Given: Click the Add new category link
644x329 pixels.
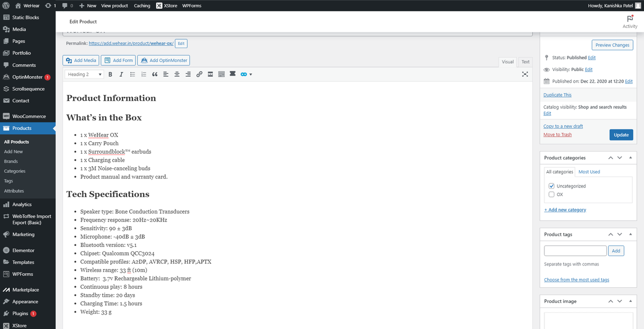Looking at the screenshot, I should pos(565,210).
